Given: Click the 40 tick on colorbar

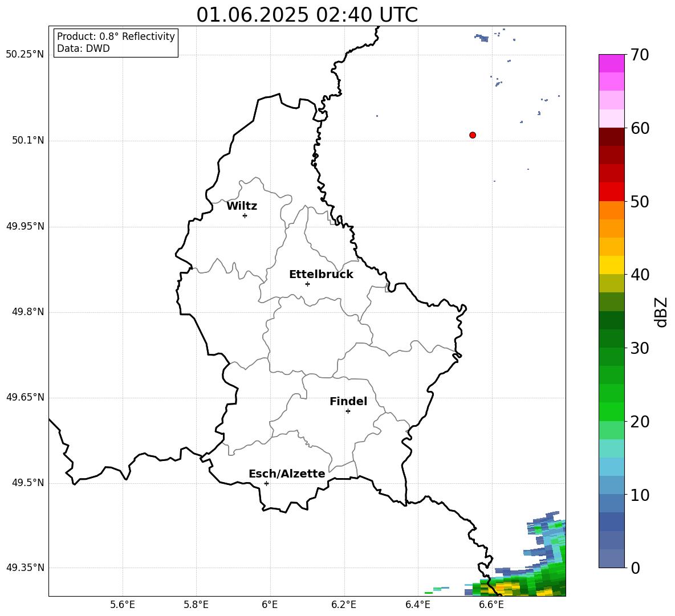Looking at the screenshot, I should tap(640, 275).
